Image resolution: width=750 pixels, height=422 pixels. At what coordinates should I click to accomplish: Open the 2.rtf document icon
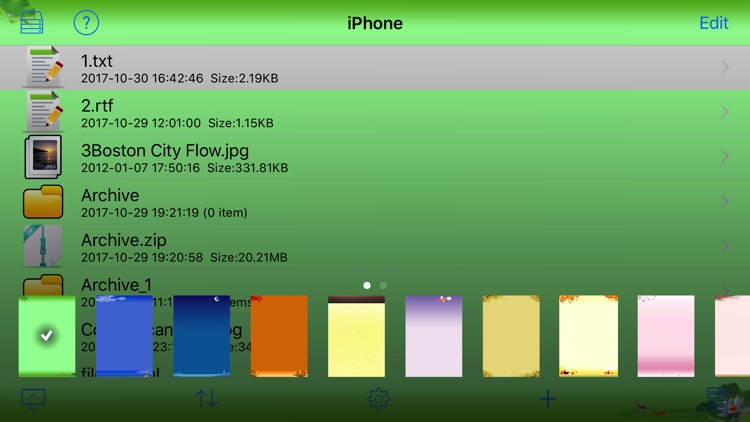pyautogui.click(x=44, y=111)
